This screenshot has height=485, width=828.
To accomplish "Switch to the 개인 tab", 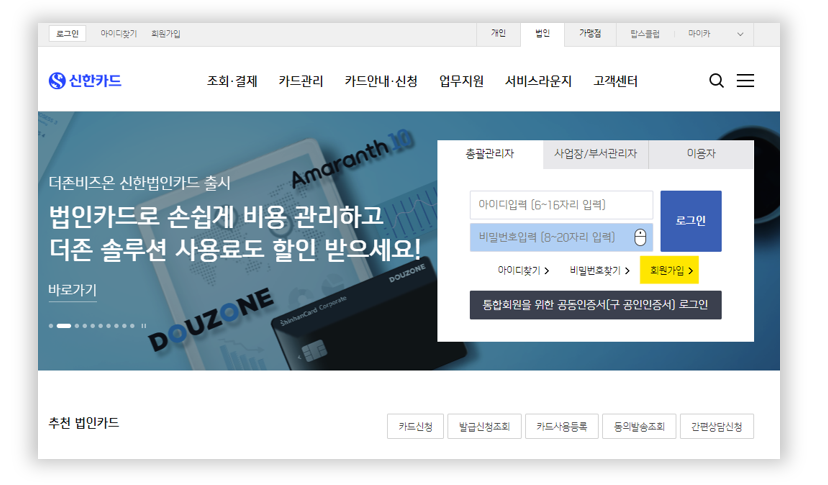I will 498,34.
